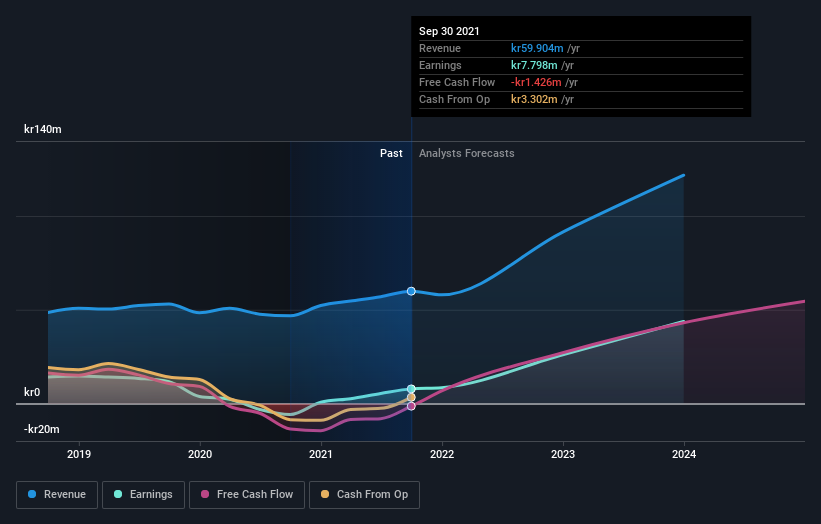Click the -kr20m y-axis label

(x=42, y=429)
